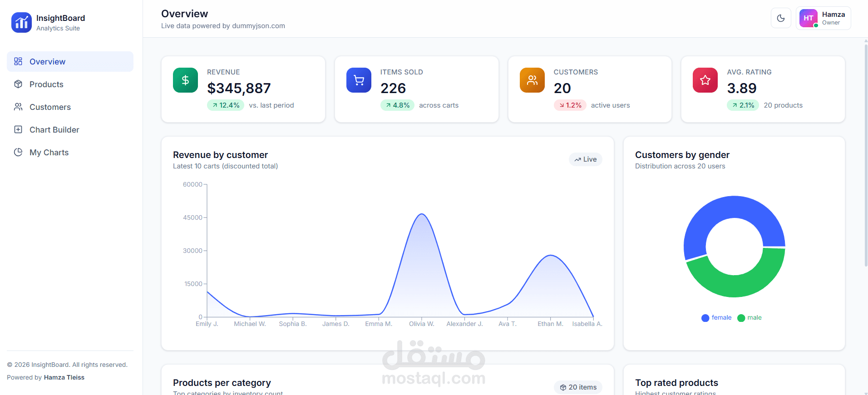
Task: Open Chart Builder from the sidebar
Action: click(70, 130)
